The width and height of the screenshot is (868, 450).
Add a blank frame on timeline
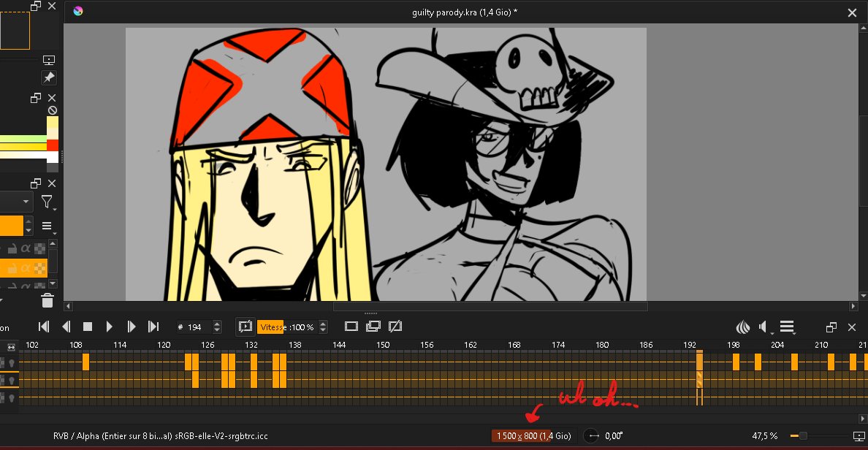tap(351, 327)
